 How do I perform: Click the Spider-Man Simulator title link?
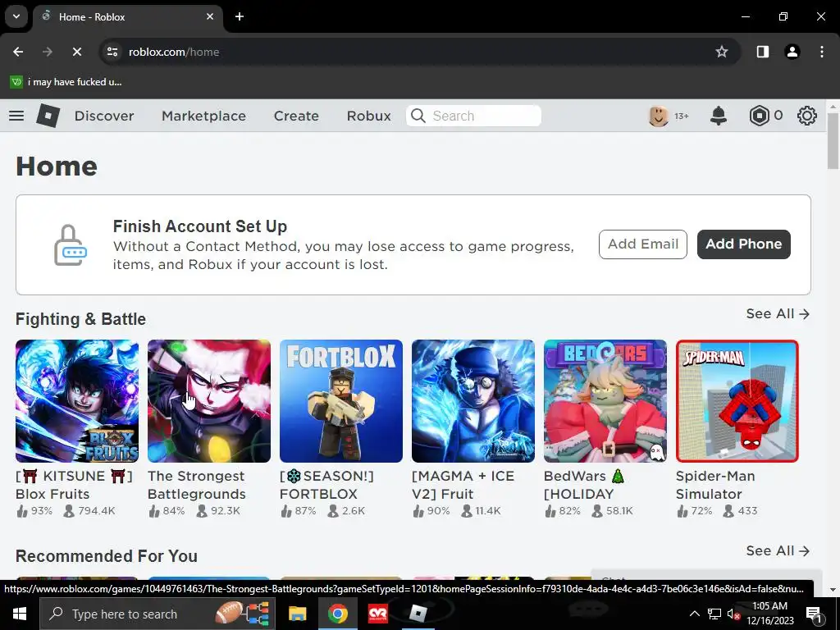point(715,485)
